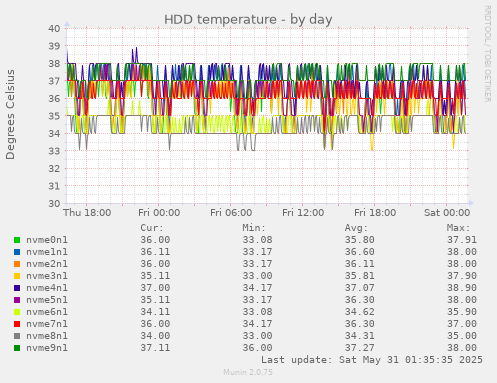This screenshot has width=497, height=383.
Task: Click the 40 value on temperature axis
Action: coord(54,28)
